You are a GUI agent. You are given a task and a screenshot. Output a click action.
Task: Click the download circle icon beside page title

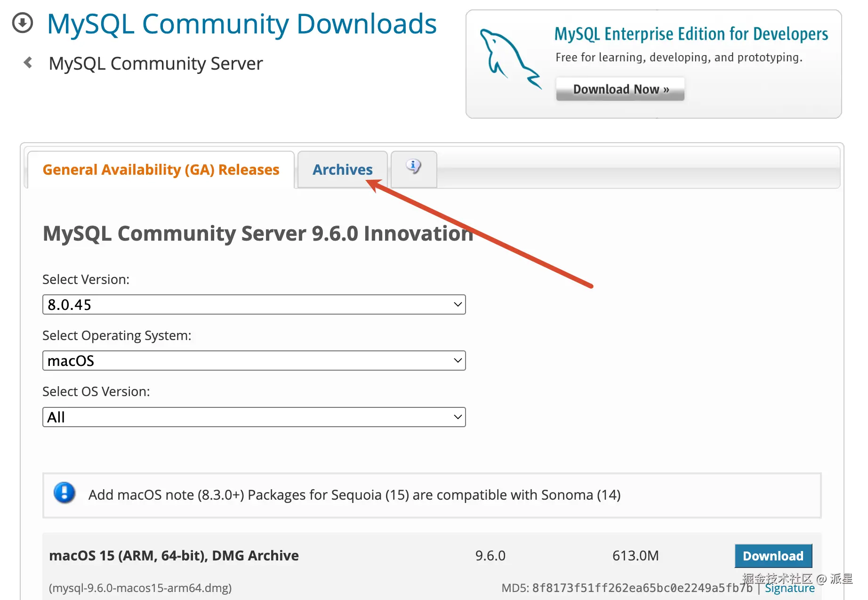[x=23, y=23]
